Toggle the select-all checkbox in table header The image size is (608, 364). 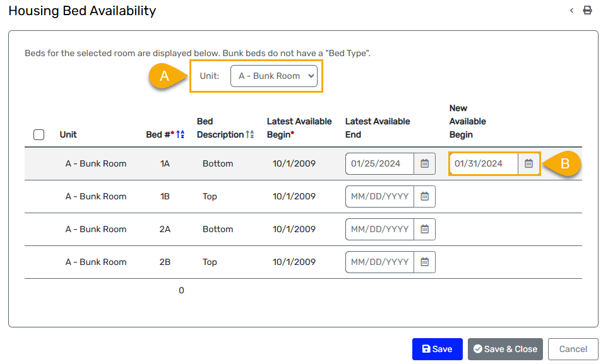39,134
